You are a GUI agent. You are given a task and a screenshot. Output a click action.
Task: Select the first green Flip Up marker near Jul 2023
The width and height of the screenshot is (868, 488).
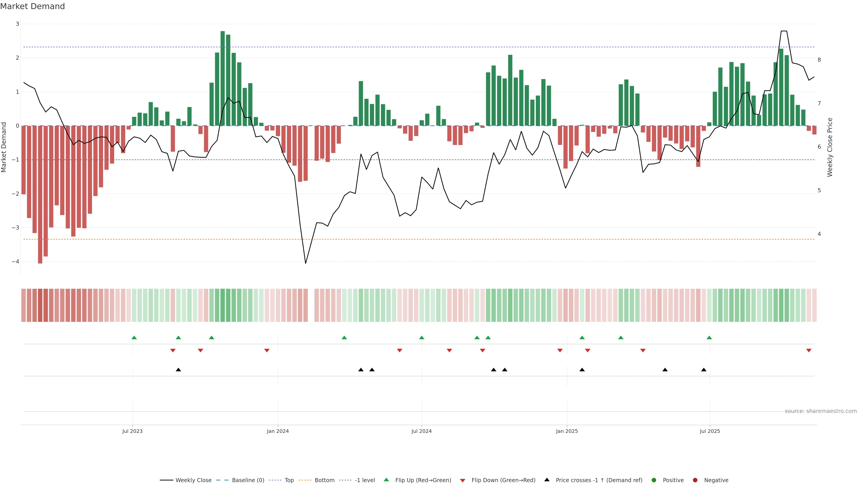tap(134, 338)
